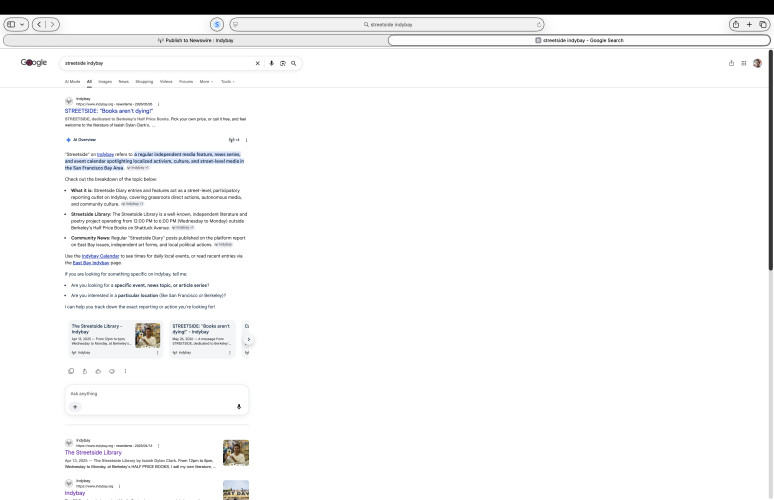Open options on The Streetside Library card
774x500 pixels.
pos(157,353)
